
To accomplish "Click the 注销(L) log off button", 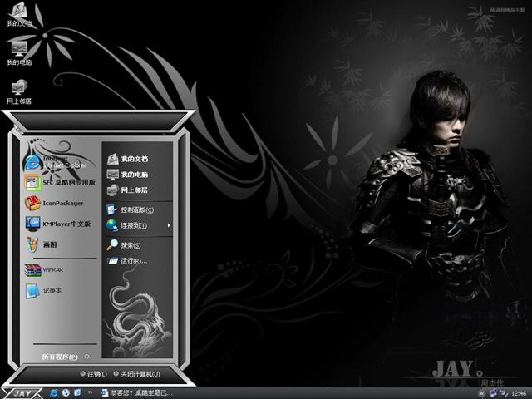I will point(94,374).
